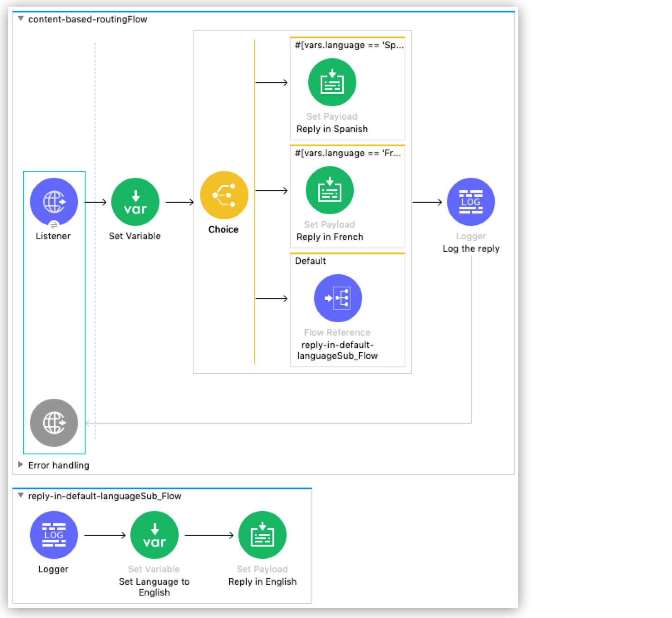
Task: Click the gray Listener response icon
Action: click(x=54, y=423)
